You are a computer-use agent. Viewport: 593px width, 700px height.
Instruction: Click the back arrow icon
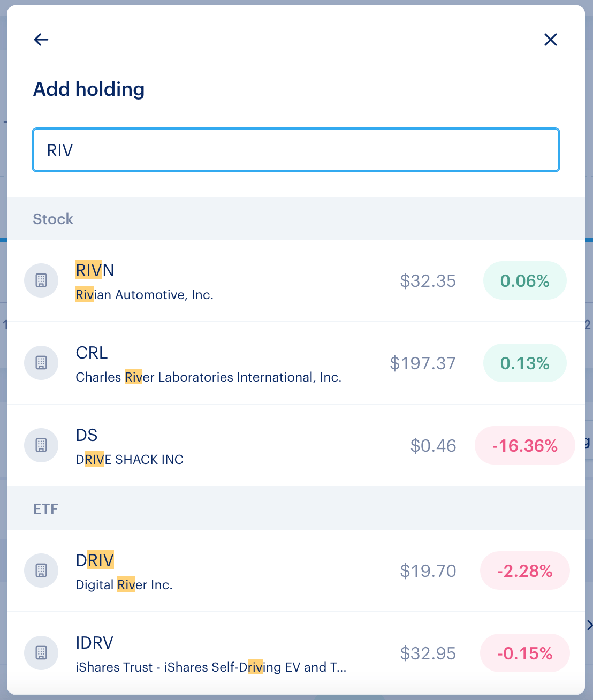tap(41, 40)
